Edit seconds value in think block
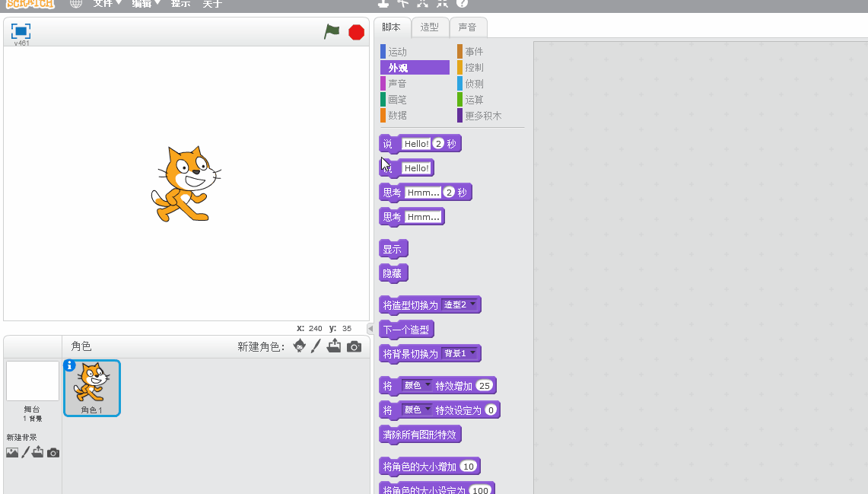 click(x=449, y=193)
